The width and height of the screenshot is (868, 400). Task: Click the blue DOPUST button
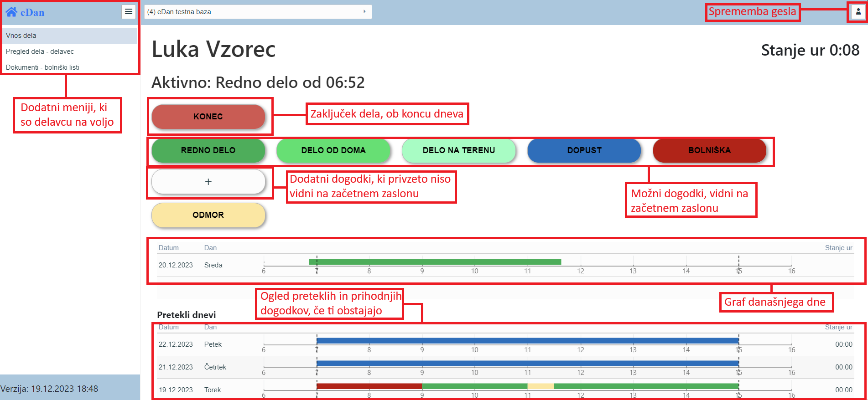click(584, 150)
